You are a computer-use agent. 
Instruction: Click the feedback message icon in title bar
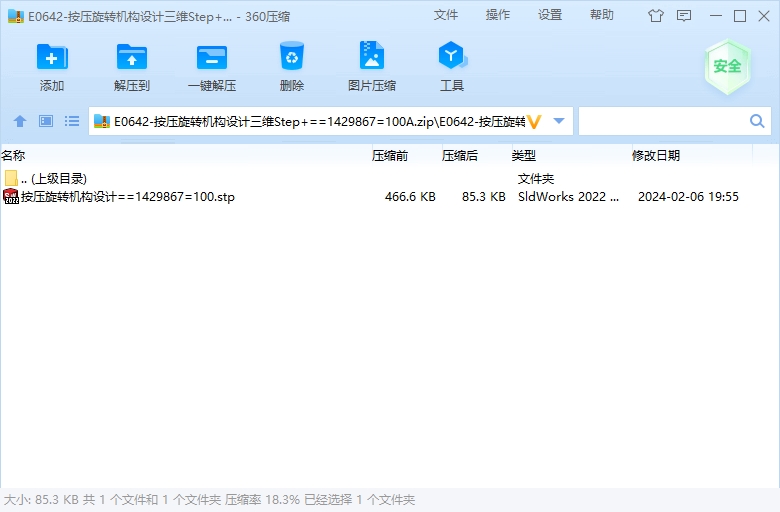tap(684, 16)
